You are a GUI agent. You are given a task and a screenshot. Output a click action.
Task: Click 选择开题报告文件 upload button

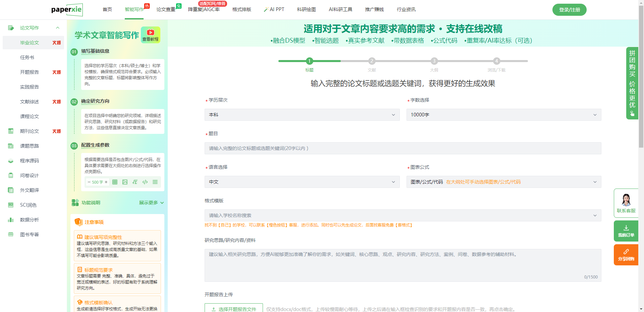coord(234,309)
